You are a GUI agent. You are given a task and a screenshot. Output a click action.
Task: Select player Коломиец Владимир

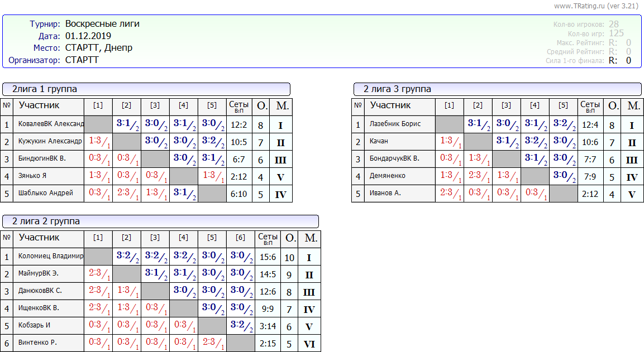[x=50, y=257]
